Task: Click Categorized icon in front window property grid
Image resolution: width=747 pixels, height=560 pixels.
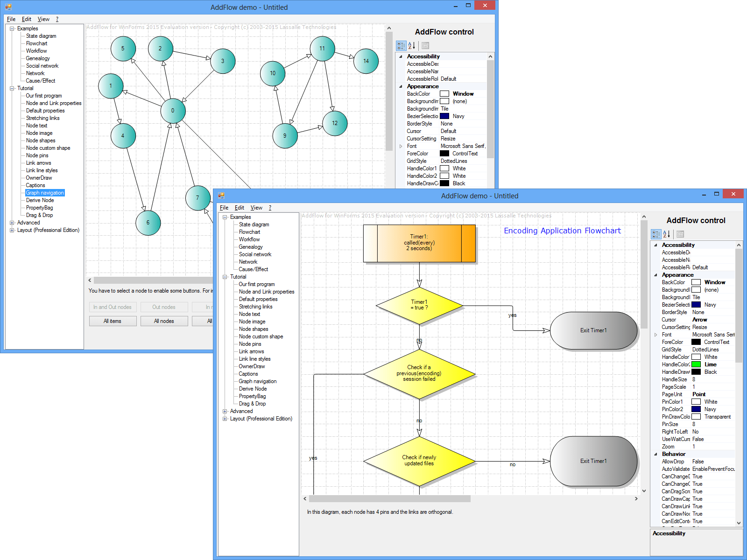Action: (656, 234)
